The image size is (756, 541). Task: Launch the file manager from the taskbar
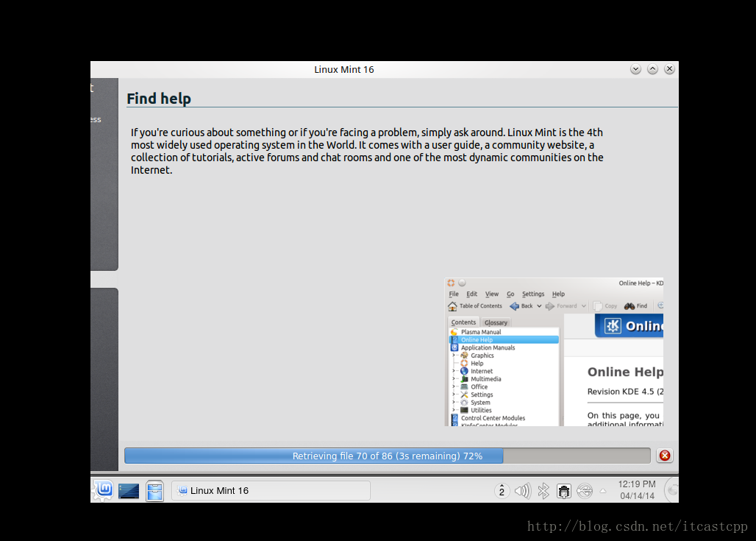tap(154, 491)
